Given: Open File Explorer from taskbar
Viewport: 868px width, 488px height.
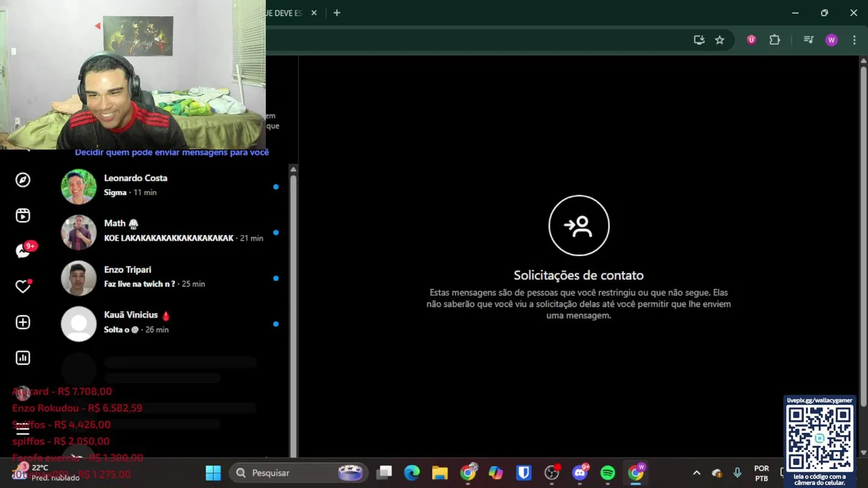Looking at the screenshot, I should coord(440,473).
